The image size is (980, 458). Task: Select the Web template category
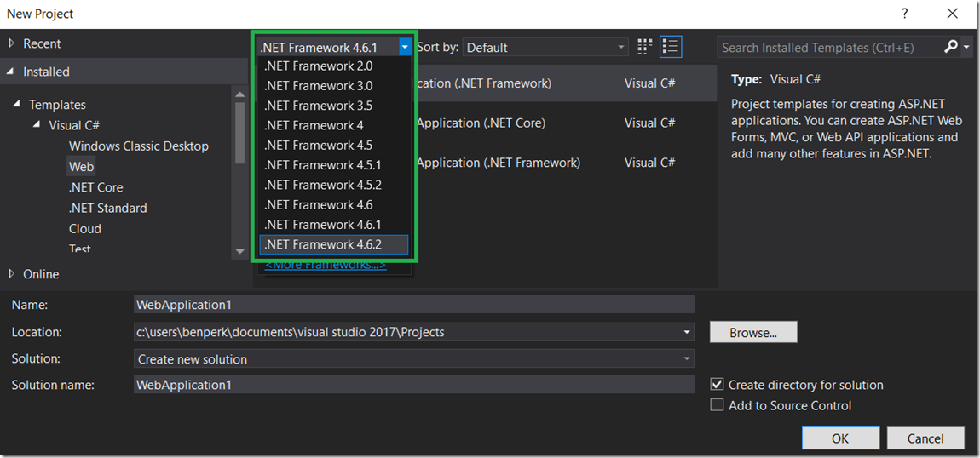(x=81, y=167)
